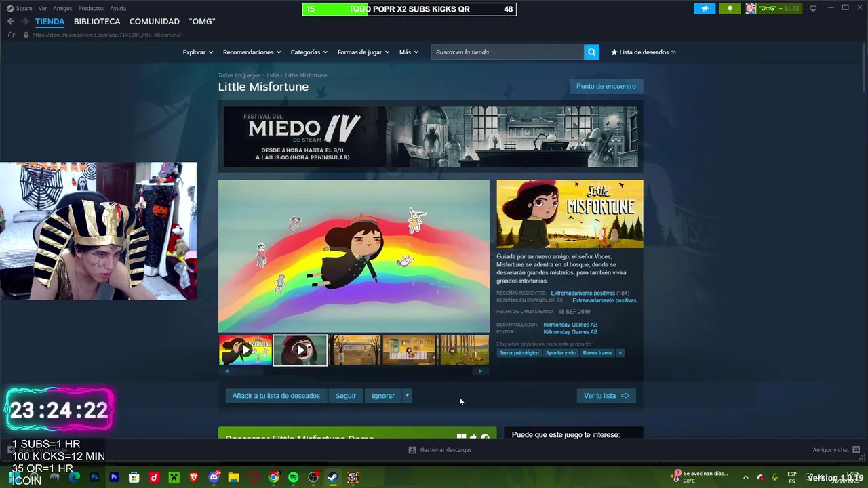Click the Ignorar button

coord(383,396)
